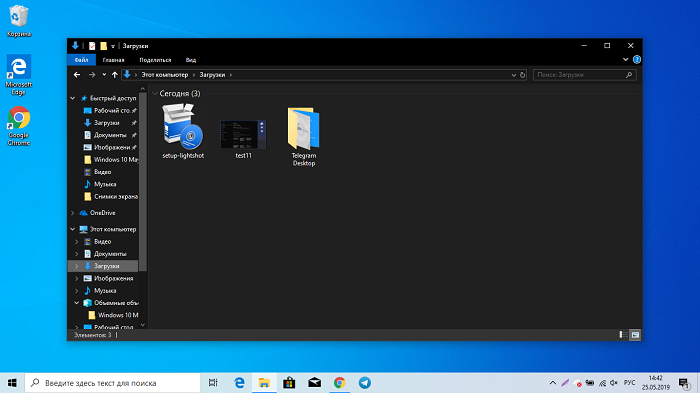Open Customize Quick Access Toolbar dropdown
Viewport: 700px width, 393px height.
click(113, 46)
